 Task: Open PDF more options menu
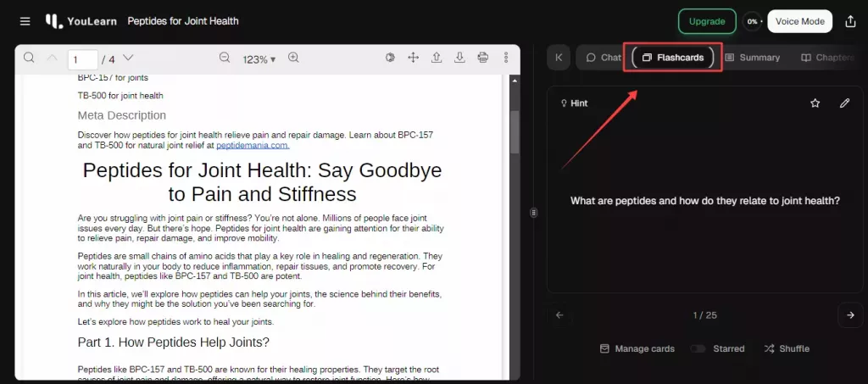(x=506, y=57)
